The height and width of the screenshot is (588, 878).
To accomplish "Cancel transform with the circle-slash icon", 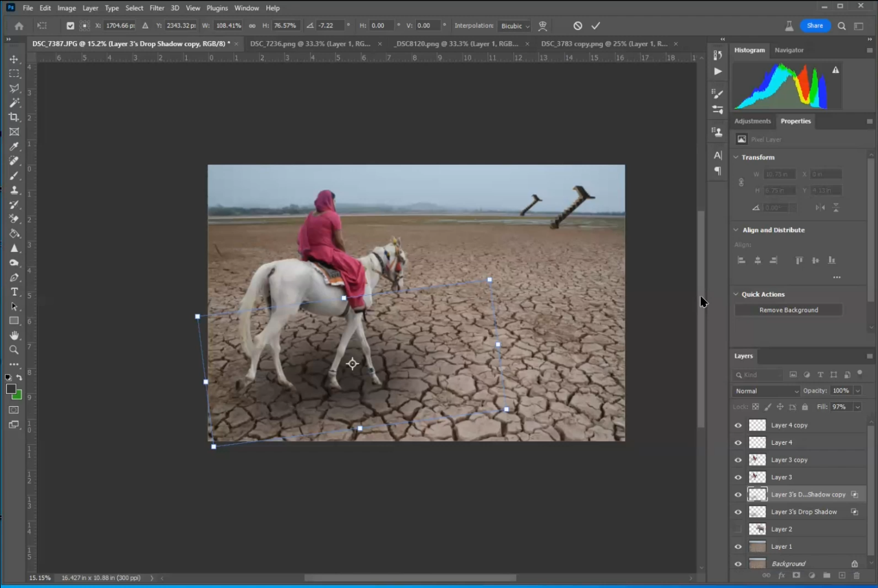I will (578, 26).
